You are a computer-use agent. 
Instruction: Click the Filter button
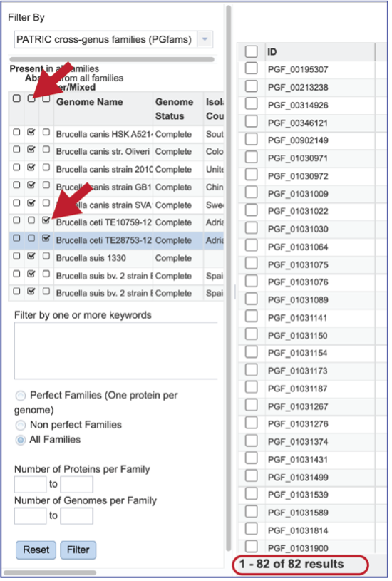tap(78, 550)
